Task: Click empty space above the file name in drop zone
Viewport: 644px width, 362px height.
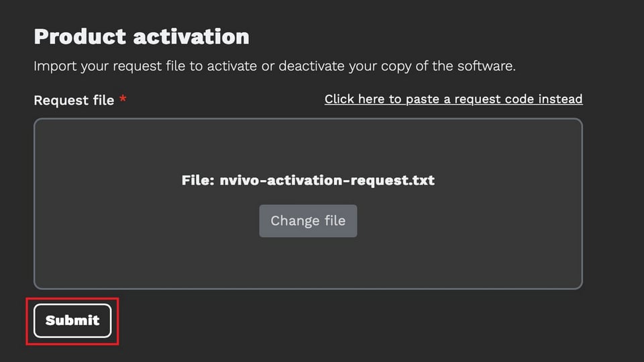Action: [308, 146]
